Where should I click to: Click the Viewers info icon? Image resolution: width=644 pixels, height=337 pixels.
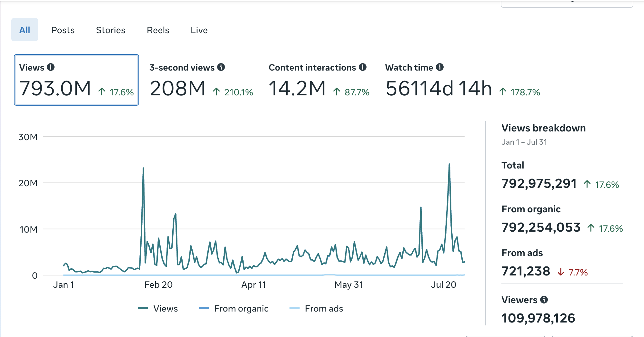[x=544, y=300]
